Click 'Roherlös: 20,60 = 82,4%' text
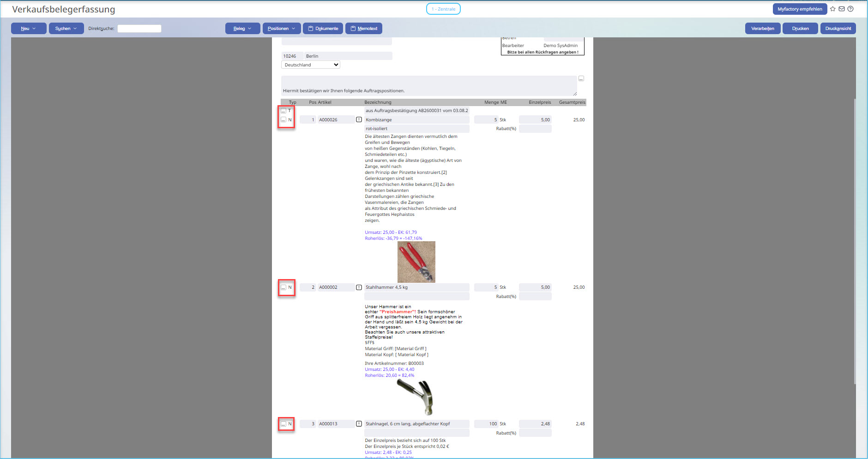The image size is (868, 459). coord(390,376)
